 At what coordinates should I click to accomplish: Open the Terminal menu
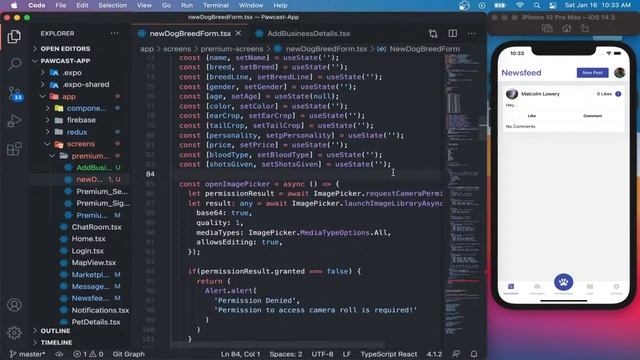(216, 5)
